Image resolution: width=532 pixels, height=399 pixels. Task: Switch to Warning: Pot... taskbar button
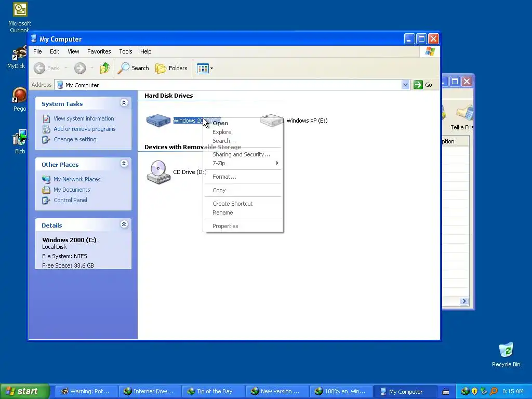[86, 392]
